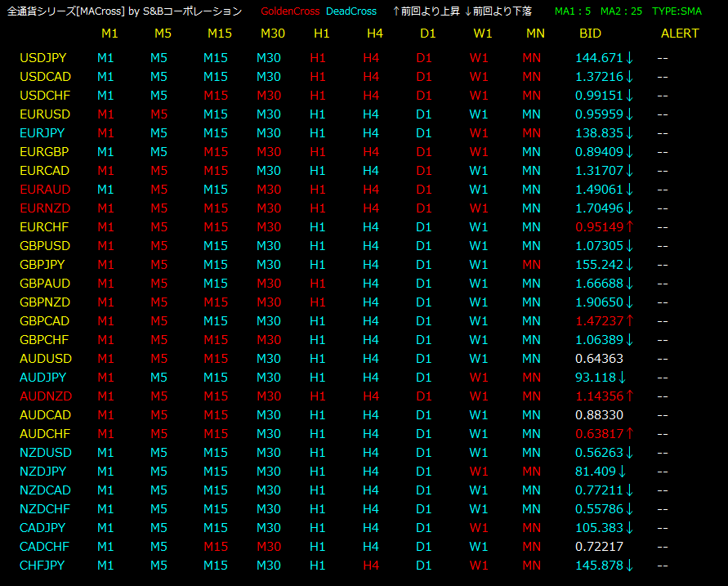Select the red EURNZD pair label
The image size is (728, 586).
pyautogui.click(x=45, y=208)
